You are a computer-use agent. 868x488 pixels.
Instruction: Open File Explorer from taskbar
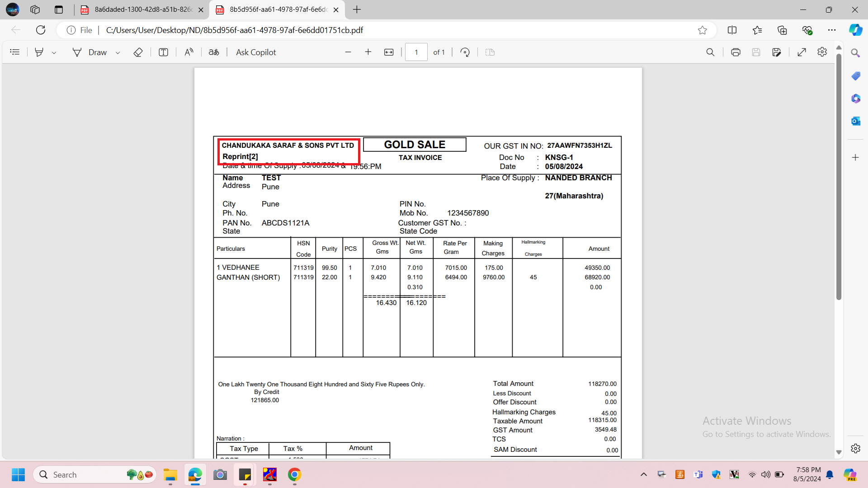[170, 475]
